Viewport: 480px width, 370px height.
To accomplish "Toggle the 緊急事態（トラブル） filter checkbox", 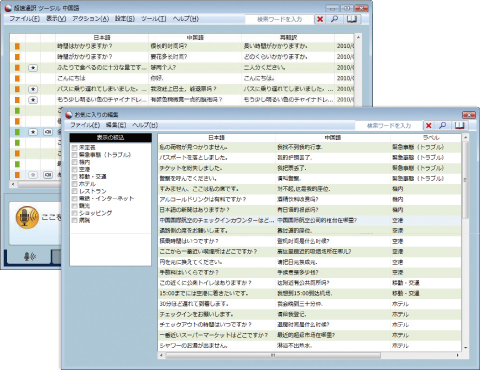I will 75,155.
